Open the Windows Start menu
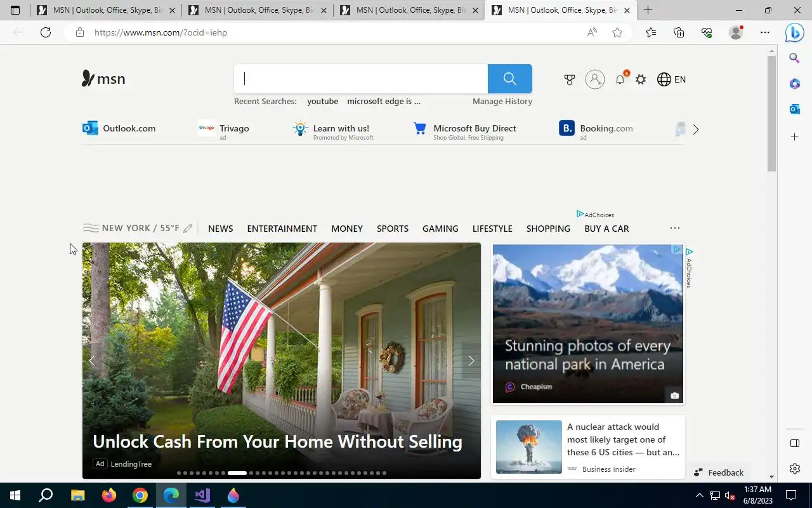 [x=15, y=495]
